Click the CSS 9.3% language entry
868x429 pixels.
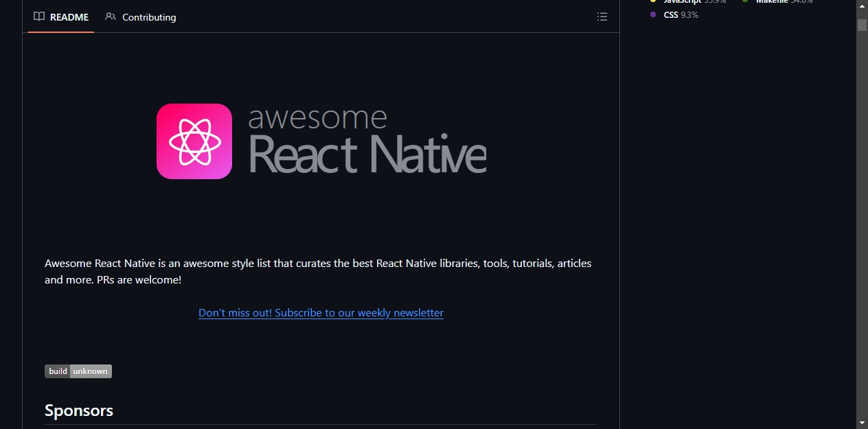click(x=674, y=14)
